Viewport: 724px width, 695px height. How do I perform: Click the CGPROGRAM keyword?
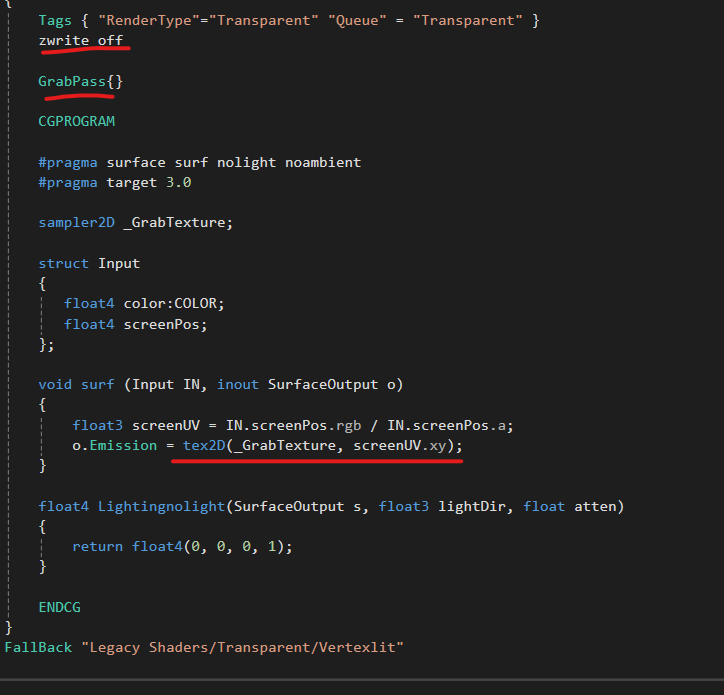(76, 121)
